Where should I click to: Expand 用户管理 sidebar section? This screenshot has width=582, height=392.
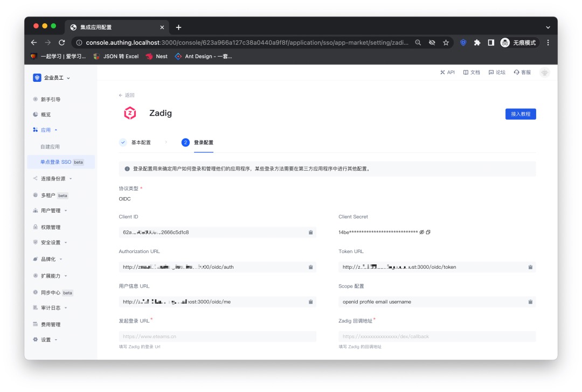point(51,211)
